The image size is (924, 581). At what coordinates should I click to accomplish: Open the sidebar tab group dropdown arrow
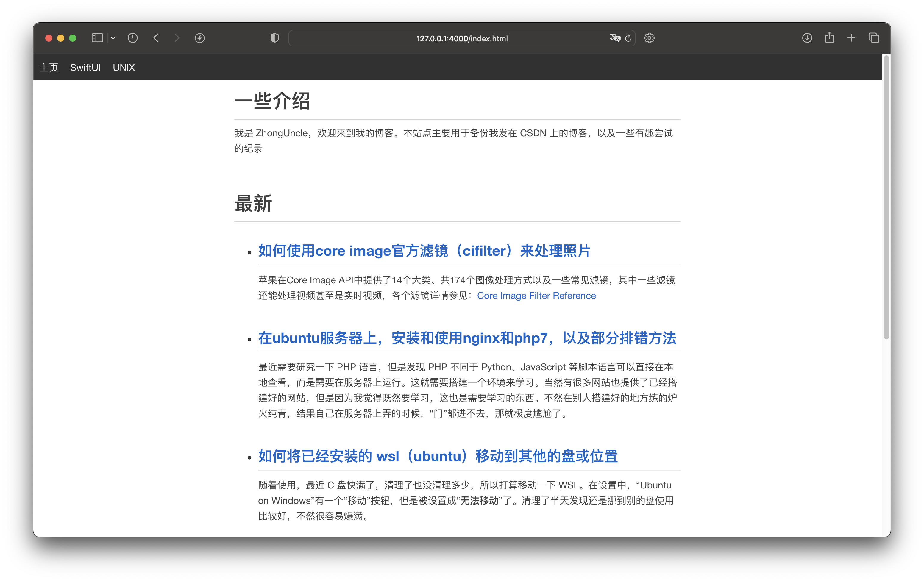pyautogui.click(x=113, y=38)
